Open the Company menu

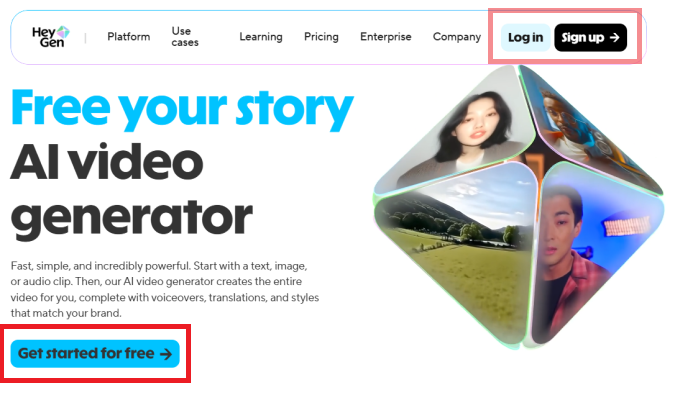click(x=457, y=37)
